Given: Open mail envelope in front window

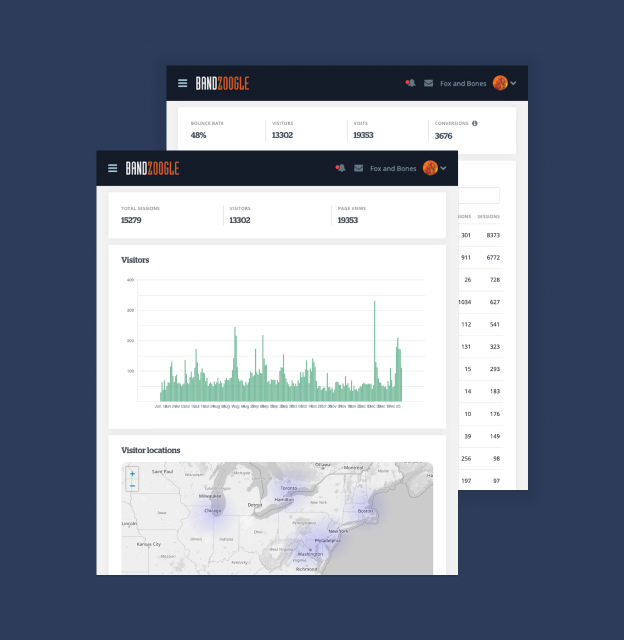Looking at the screenshot, I should tap(358, 168).
